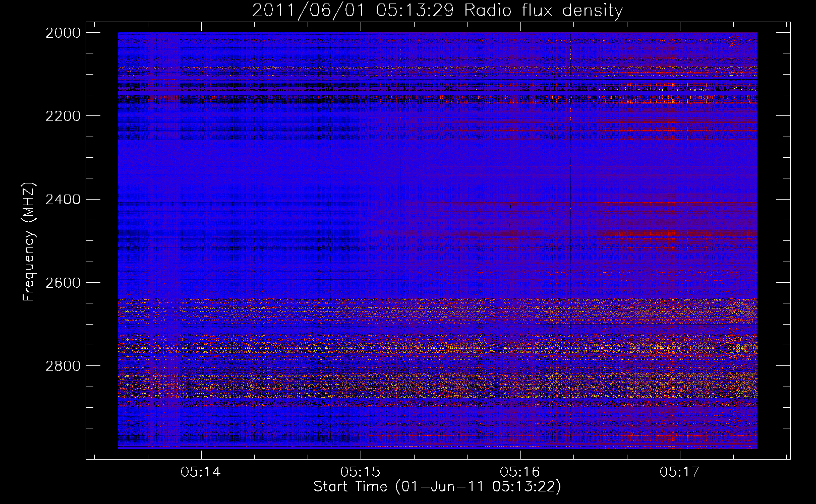Click the '2800' frequency axis label
816x504 pixels.
pyautogui.click(x=63, y=365)
